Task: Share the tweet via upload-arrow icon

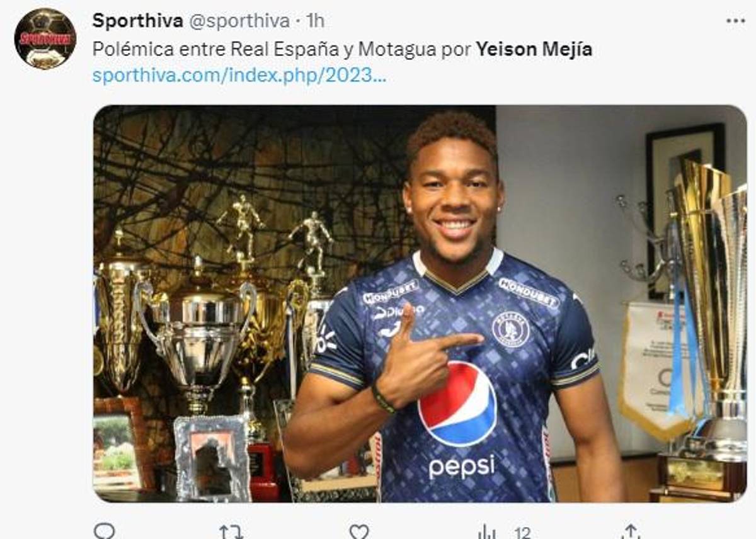Action: [x=630, y=532]
